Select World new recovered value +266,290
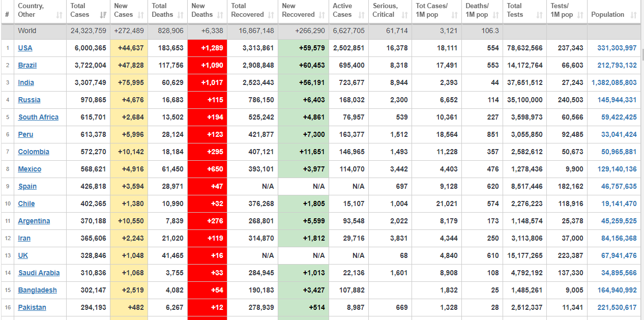644x320 pixels. point(310,31)
